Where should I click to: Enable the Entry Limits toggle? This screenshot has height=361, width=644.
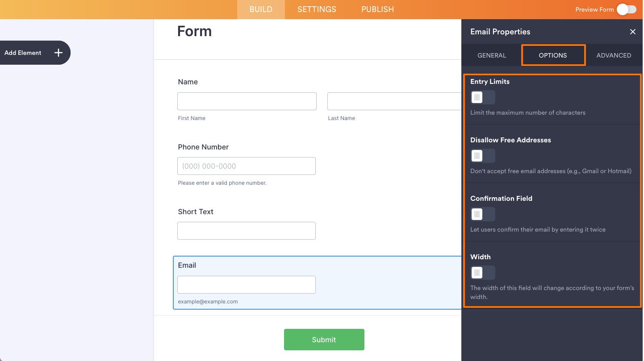[483, 97]
